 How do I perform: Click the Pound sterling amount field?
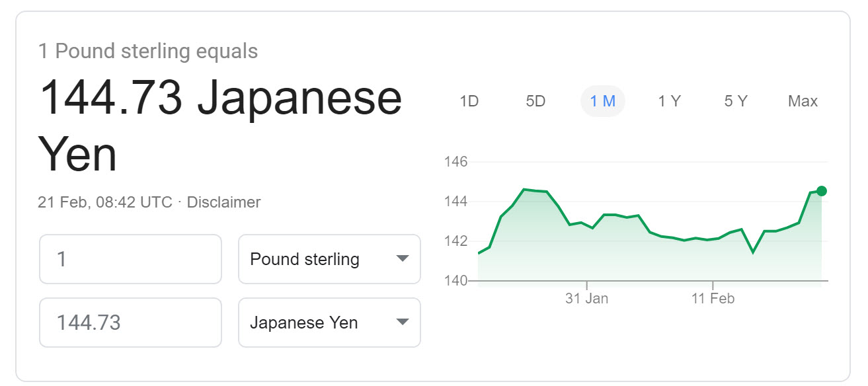[130, 259]
